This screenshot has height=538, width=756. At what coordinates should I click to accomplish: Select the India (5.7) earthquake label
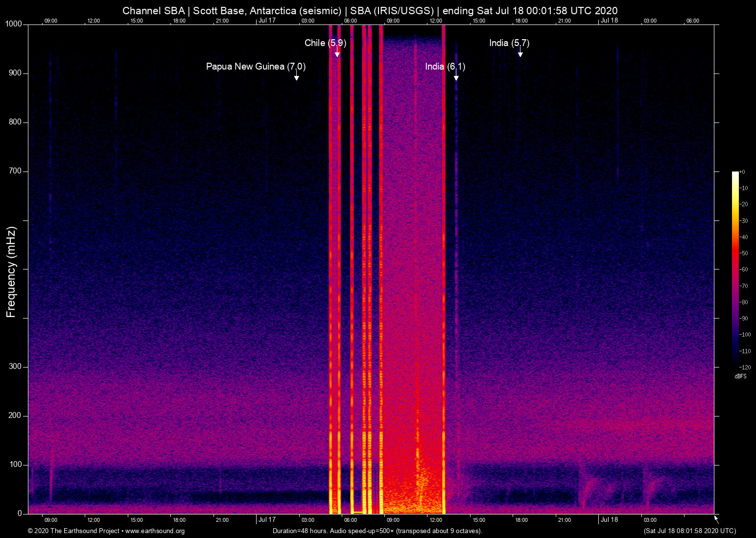pos(509,43)
